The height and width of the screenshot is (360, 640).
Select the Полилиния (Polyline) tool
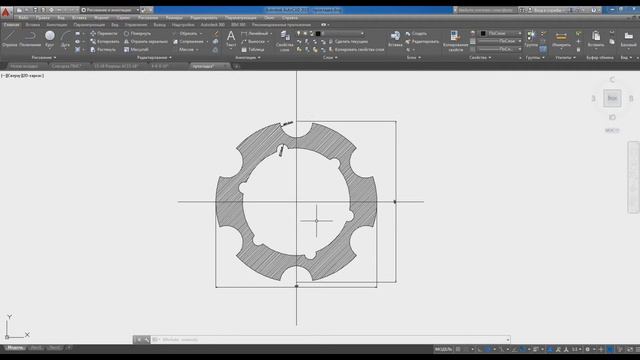click(x=30, y=39)
